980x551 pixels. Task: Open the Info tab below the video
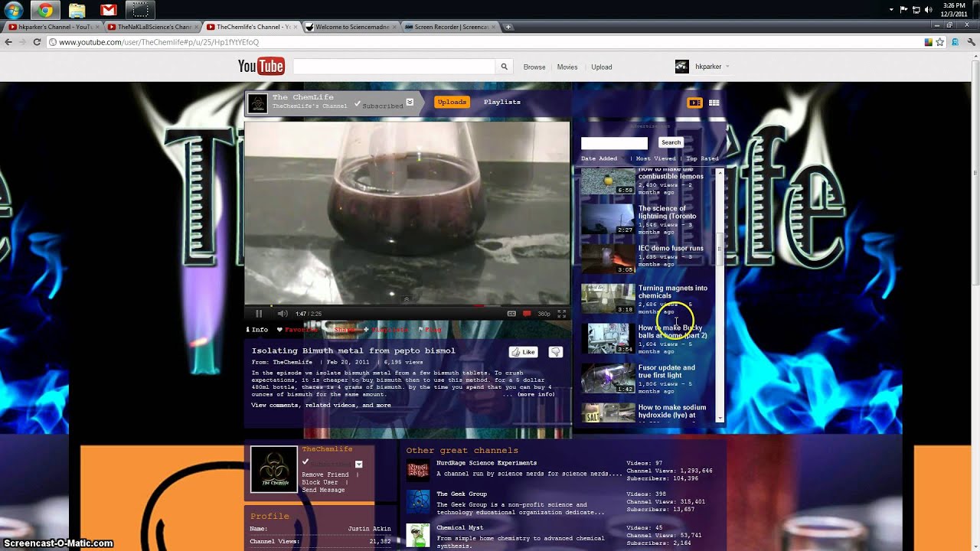257,330
